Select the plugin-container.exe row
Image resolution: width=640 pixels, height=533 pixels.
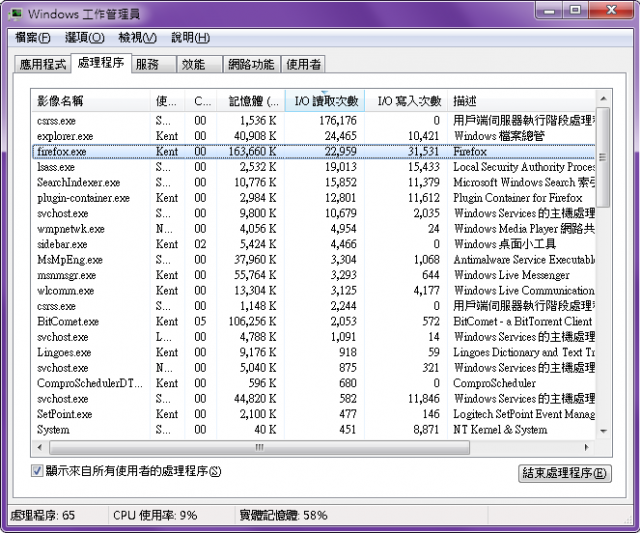[313, 198]
